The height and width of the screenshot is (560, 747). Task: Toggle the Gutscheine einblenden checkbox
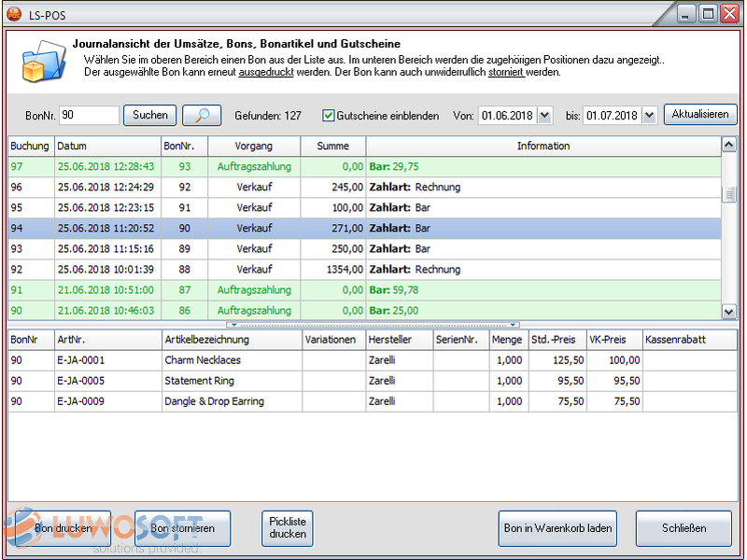coord(329,116)
